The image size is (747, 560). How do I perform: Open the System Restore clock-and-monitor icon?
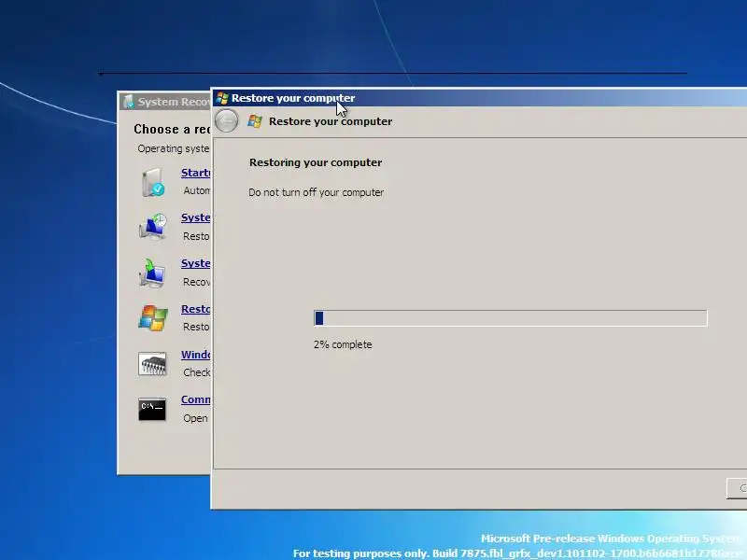(x=153, y=227)
